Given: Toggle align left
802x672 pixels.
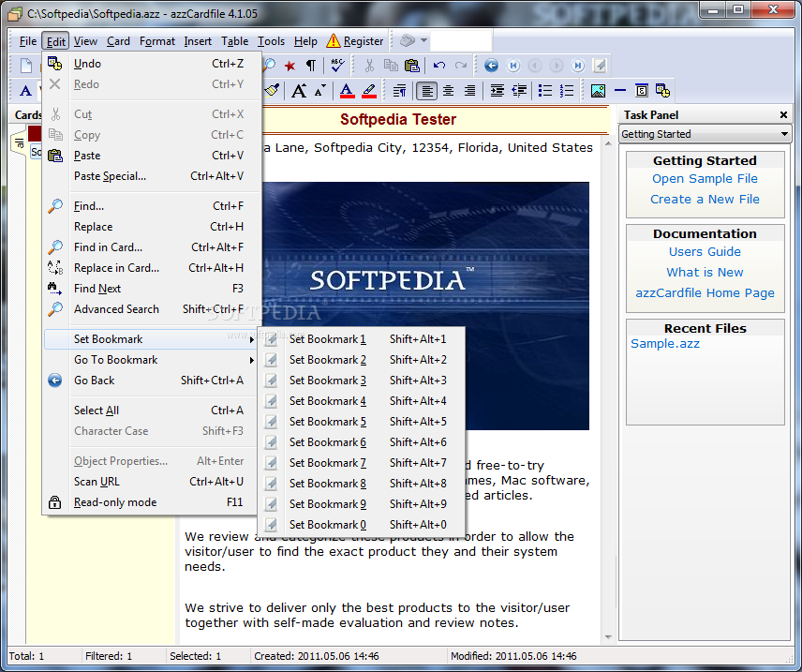Looking at the screenshot, I should click(426, 91).
